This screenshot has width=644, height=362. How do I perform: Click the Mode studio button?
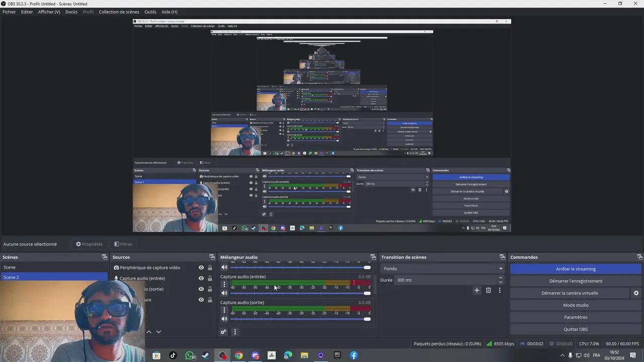pos(576,305)
